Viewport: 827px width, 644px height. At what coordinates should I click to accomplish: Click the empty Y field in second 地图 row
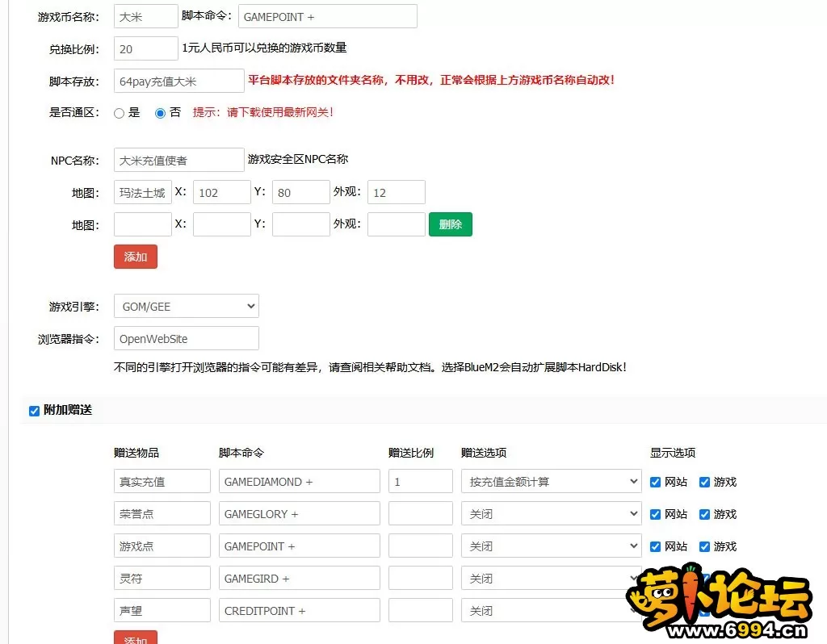[301, 224]
